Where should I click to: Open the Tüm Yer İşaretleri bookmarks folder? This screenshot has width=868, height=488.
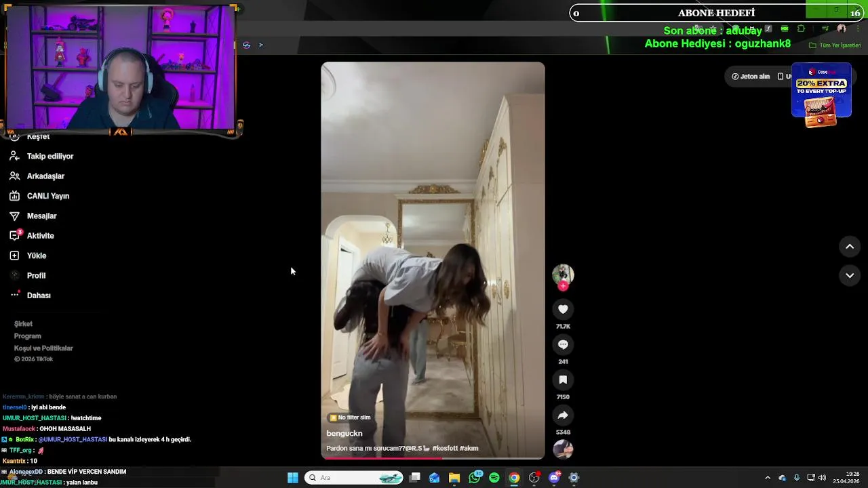835,45
